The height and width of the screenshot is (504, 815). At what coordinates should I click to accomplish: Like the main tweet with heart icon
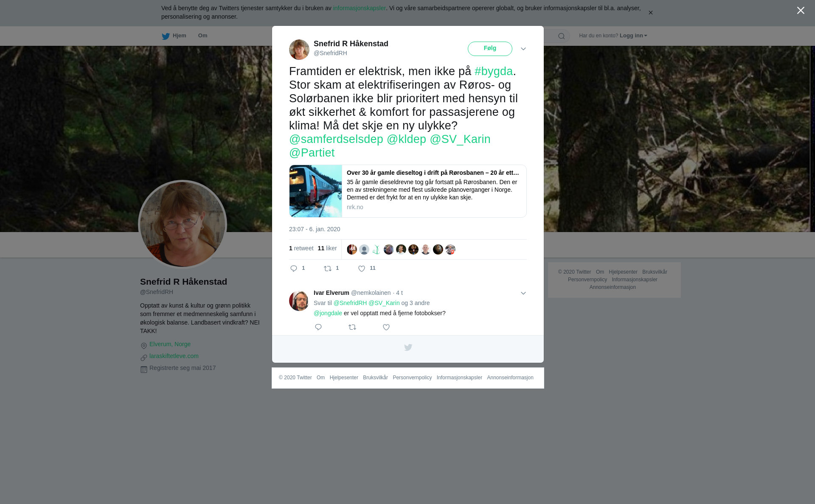(362, 269)
